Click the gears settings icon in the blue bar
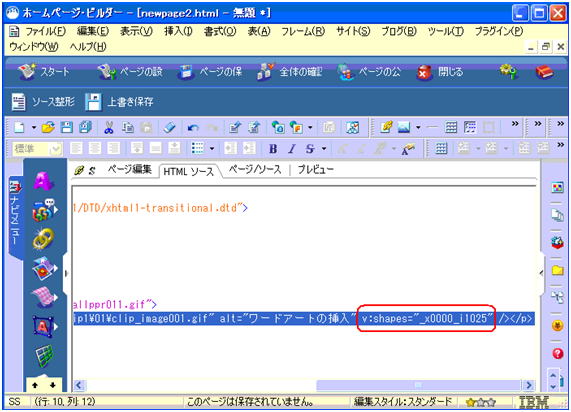The image size is (571, 412). [508, 71]
